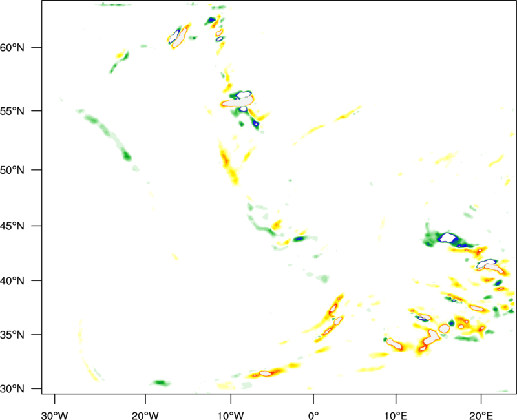Click the 40°N latitude label

tap(12, 280)
